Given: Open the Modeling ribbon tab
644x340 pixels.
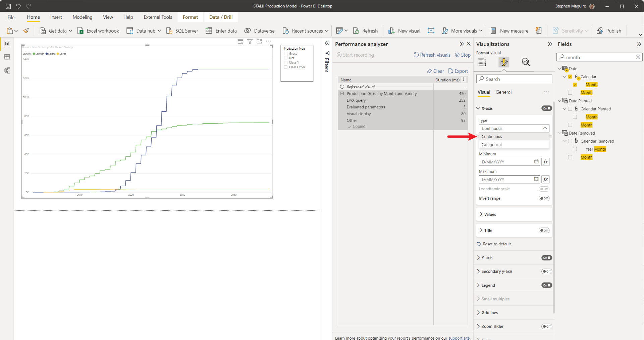Looking at the screenshot, I should [x=83, y=17].
